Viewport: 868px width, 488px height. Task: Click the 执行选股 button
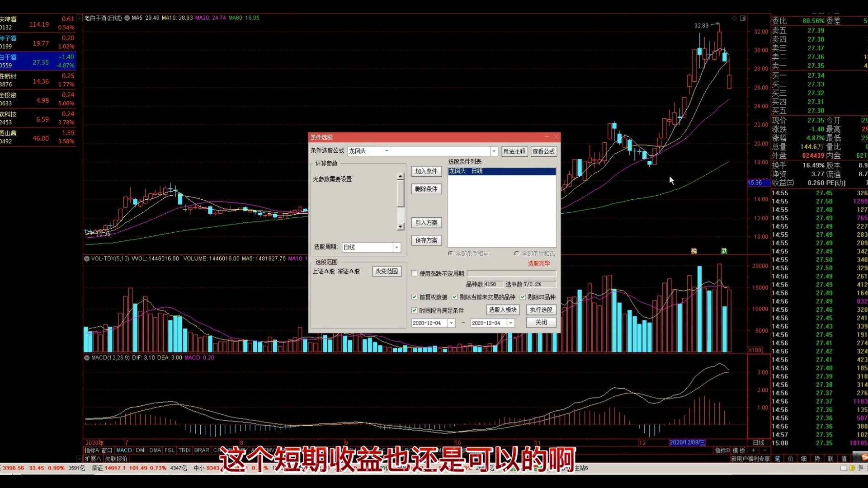pos(541,310)
